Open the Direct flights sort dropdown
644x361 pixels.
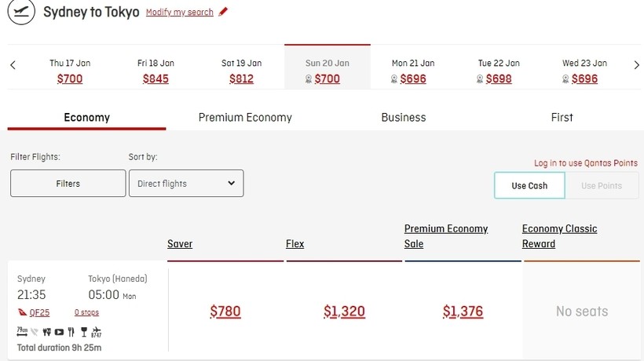(x=186, y=184)
